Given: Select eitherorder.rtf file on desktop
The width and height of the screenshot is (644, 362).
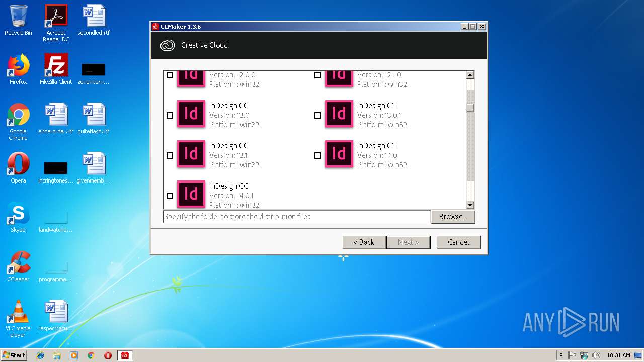Looking at the screenshot, I should [x=56, y=119].
